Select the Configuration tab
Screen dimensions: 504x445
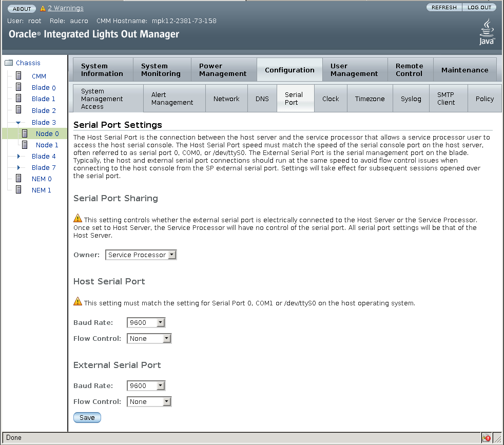289,70
